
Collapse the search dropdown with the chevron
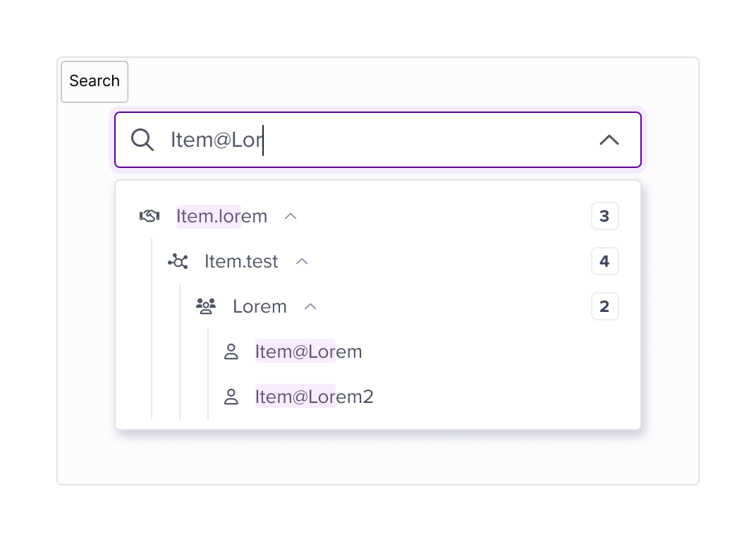click(x=609, y=140)
